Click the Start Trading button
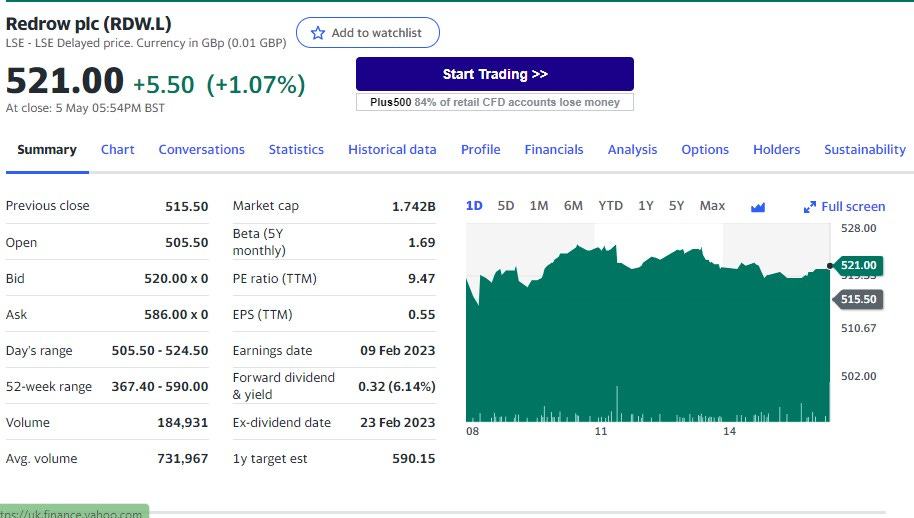914x518 pixels. click(495, 74)
